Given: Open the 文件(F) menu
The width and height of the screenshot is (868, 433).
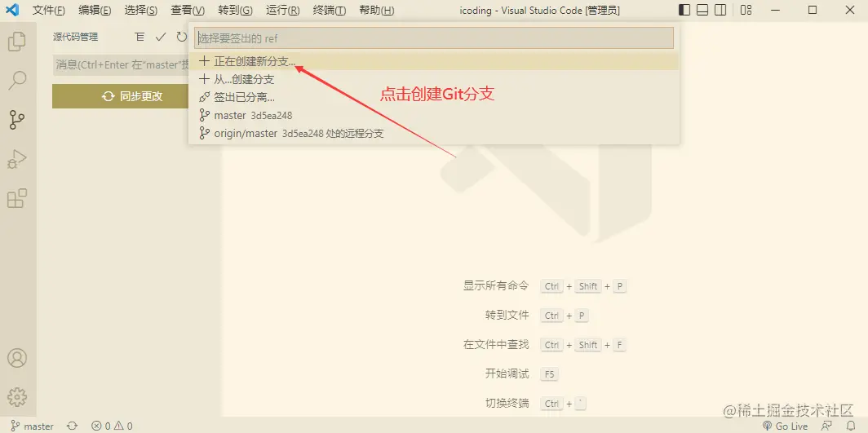Looking at the screenshot, I should (x=49, y=10).
